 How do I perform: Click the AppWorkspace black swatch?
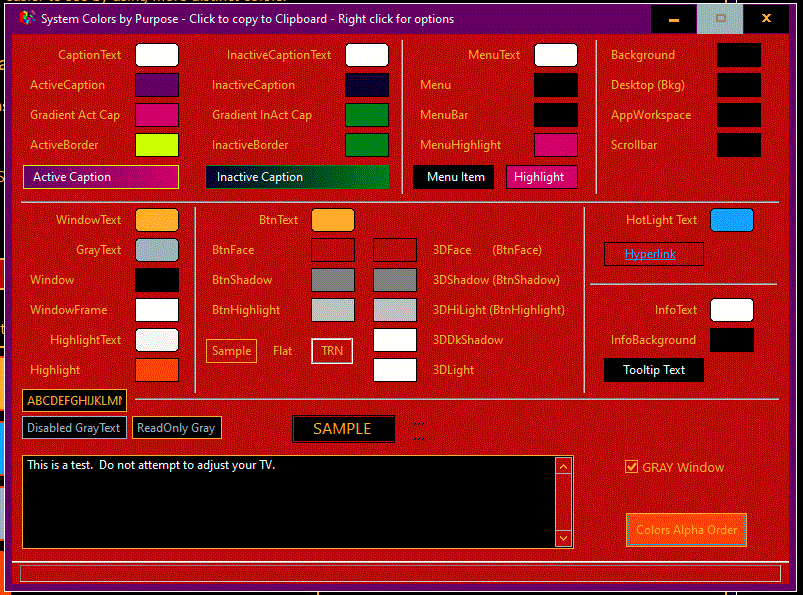(738, 115)
